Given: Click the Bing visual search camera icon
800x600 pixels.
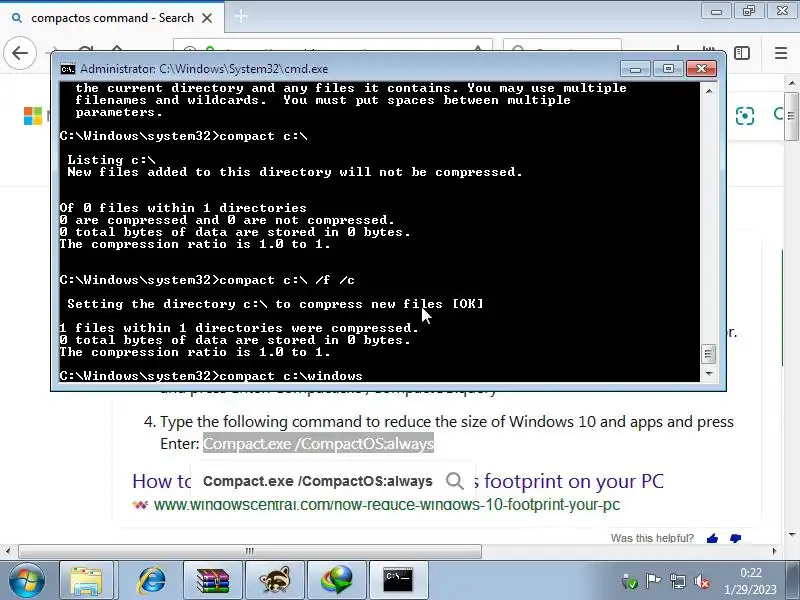Looking at the screenshot, I should 745,116.
